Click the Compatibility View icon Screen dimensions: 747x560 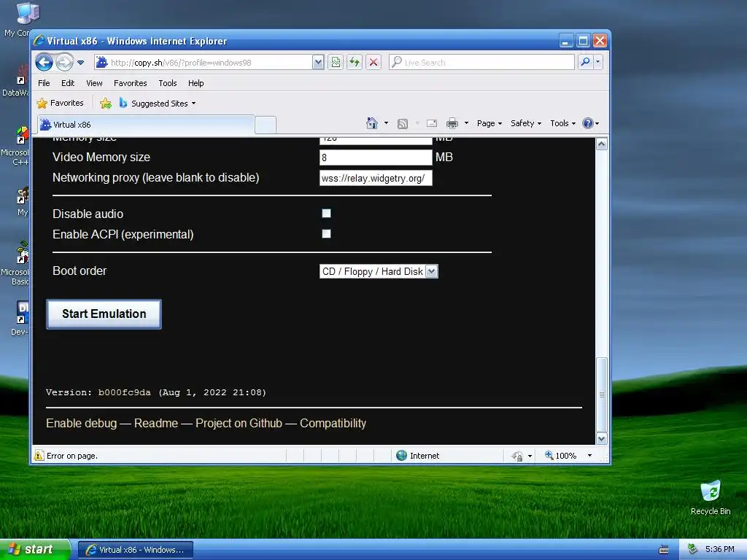click(336, 63)
